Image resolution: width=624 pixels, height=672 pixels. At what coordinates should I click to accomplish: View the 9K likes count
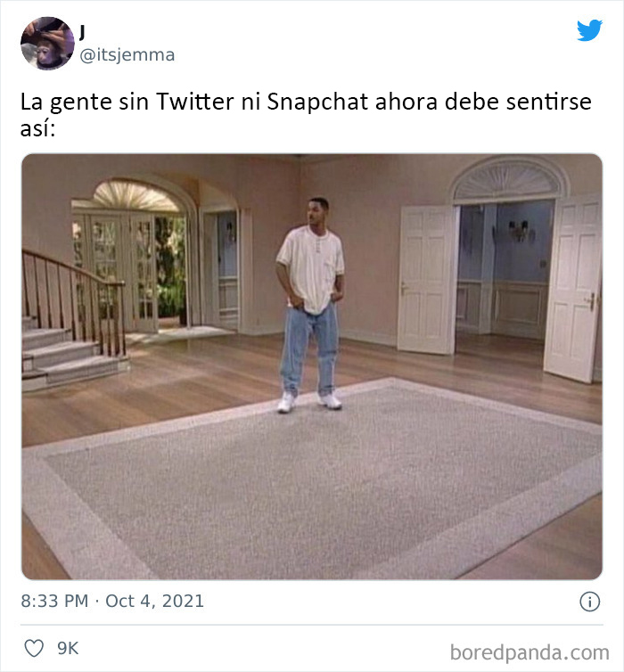[x=68, y=649]
